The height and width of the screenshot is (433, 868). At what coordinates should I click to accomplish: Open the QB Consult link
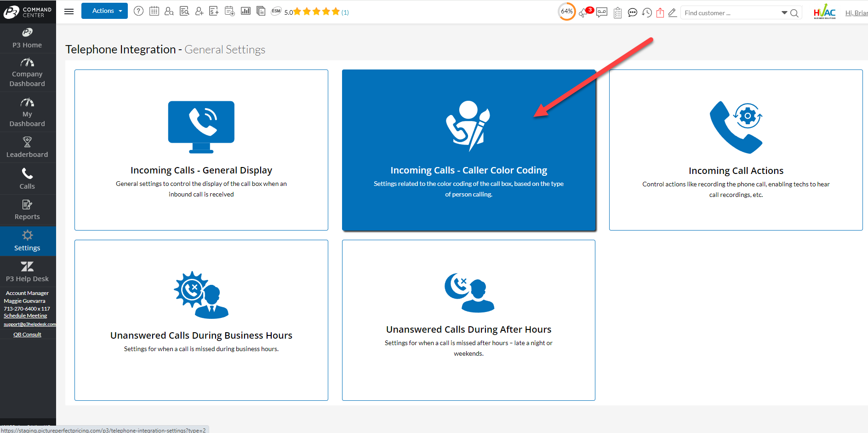point(27,334)
